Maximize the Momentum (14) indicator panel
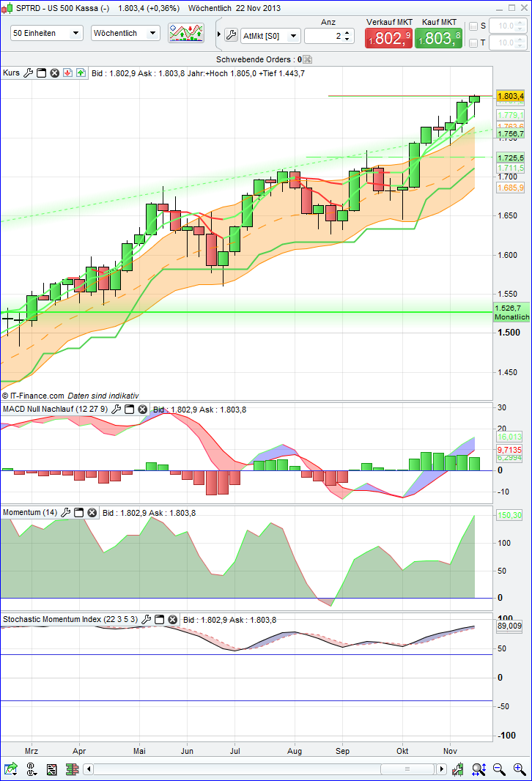The image size is (532, 781). tap(79, 513)
